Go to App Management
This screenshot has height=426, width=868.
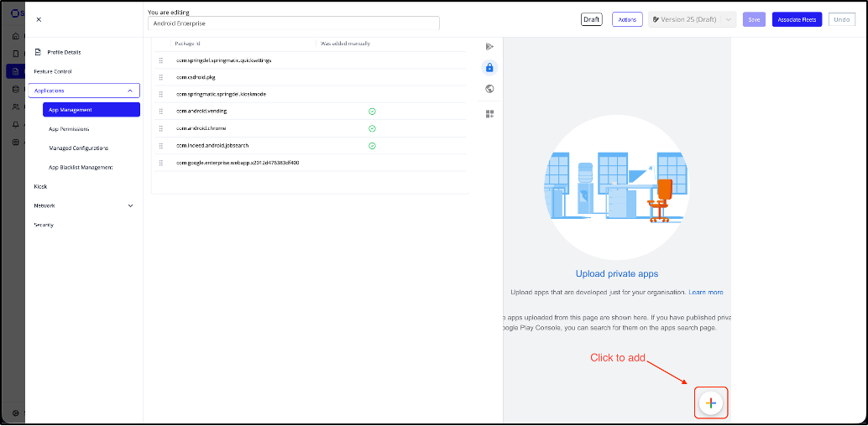click(x=92, y=110)
